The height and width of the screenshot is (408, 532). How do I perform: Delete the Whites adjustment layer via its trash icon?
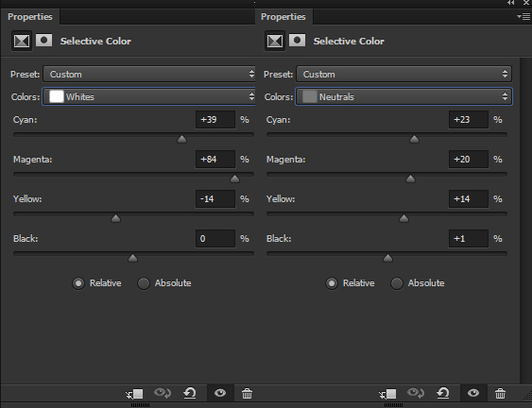click(x=247, y=394)
